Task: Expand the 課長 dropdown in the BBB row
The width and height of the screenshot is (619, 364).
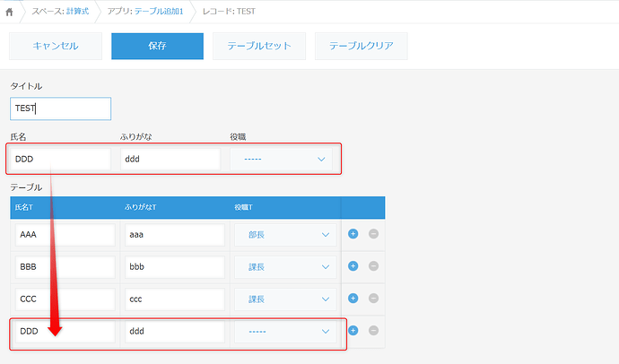Action: tap(285, 267)
